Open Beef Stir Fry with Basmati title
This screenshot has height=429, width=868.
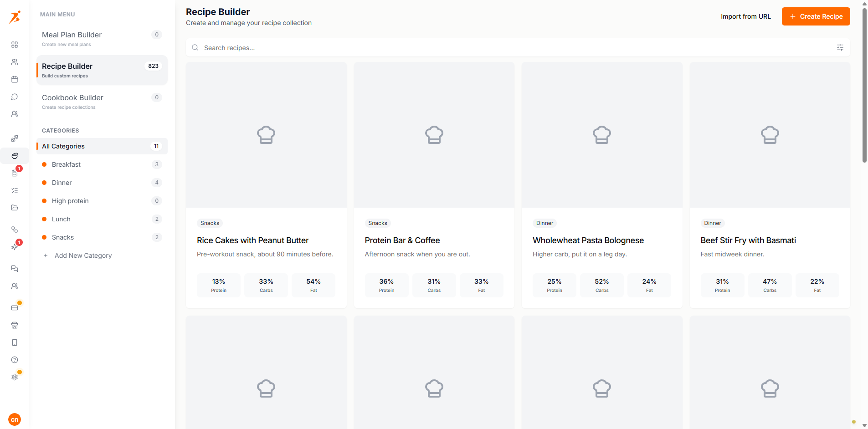(x=748, y=240)
